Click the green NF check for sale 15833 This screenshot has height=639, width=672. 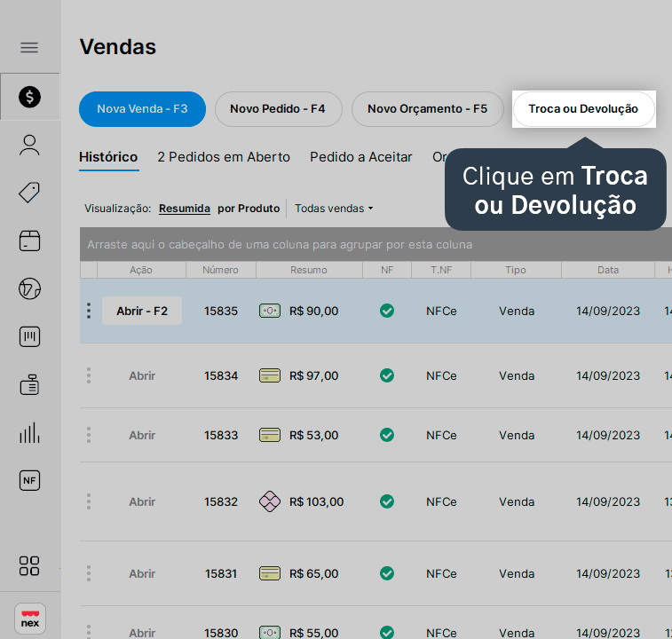tap(387, 435)
